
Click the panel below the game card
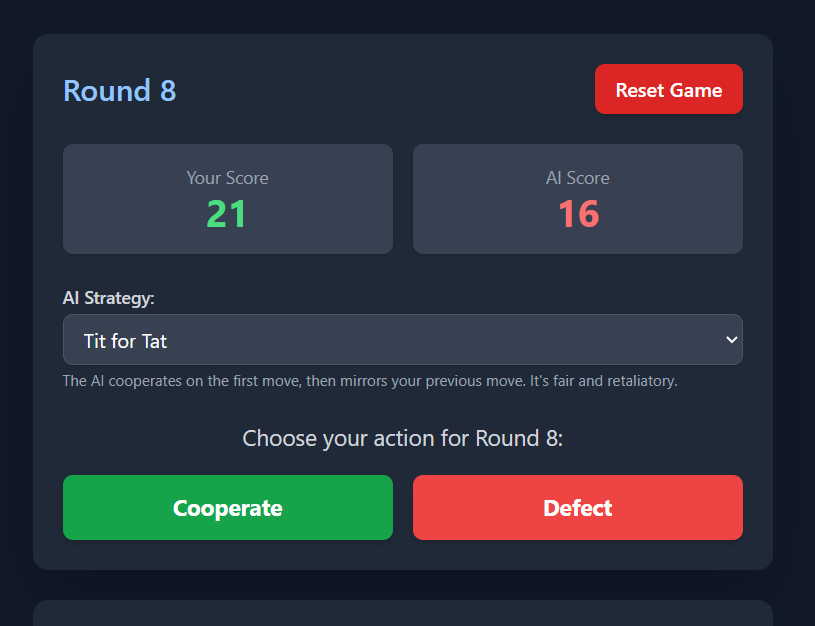coord(402,613)
